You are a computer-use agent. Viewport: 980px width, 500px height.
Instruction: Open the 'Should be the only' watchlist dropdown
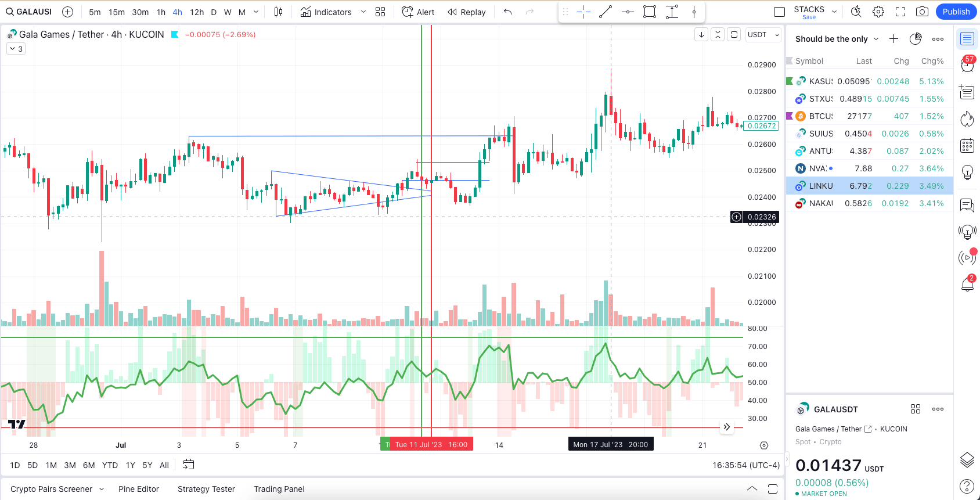837,39
